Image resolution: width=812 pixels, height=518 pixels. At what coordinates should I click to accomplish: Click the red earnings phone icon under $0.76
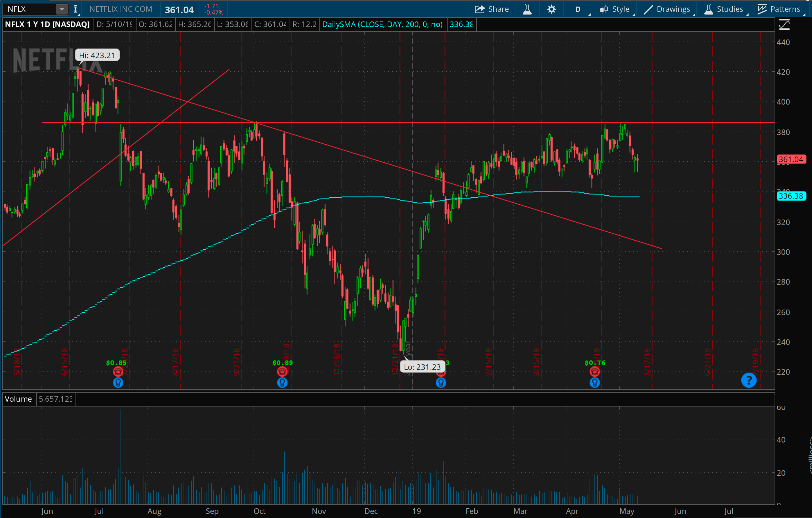595,372
